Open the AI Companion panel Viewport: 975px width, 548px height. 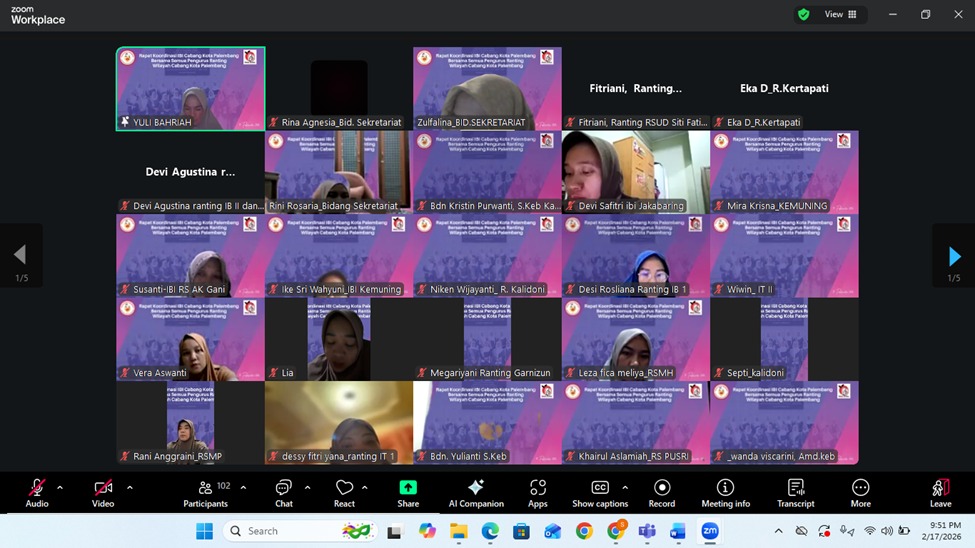(476, 492)
